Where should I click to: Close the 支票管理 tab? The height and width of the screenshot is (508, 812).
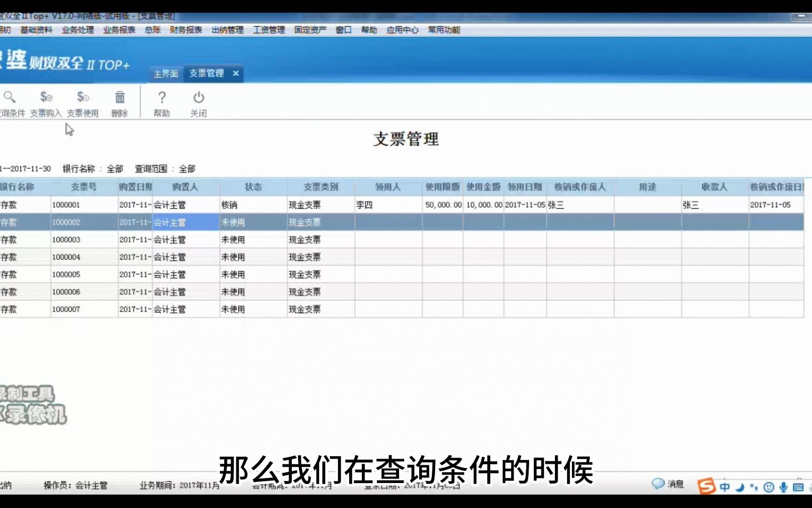coord(236,73)
